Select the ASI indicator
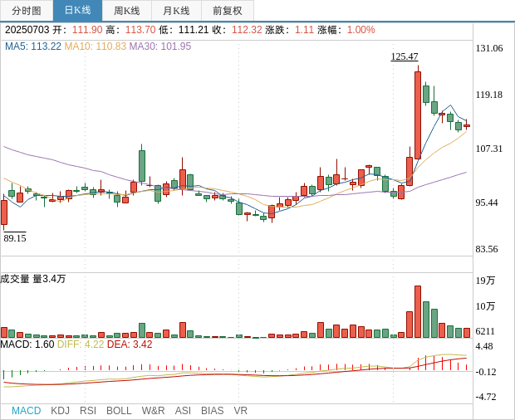Viewport: 515px width, 420px height. click(x=183, y=411)
